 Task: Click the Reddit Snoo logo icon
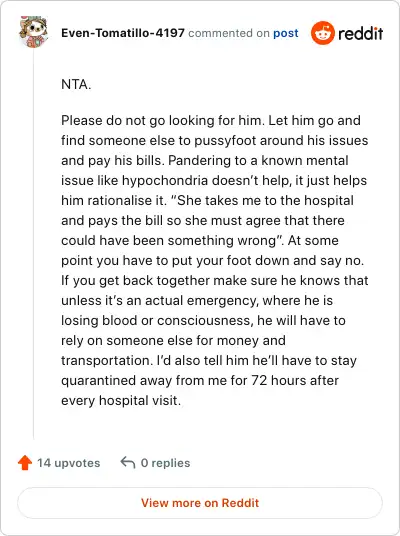click(322, 33)
